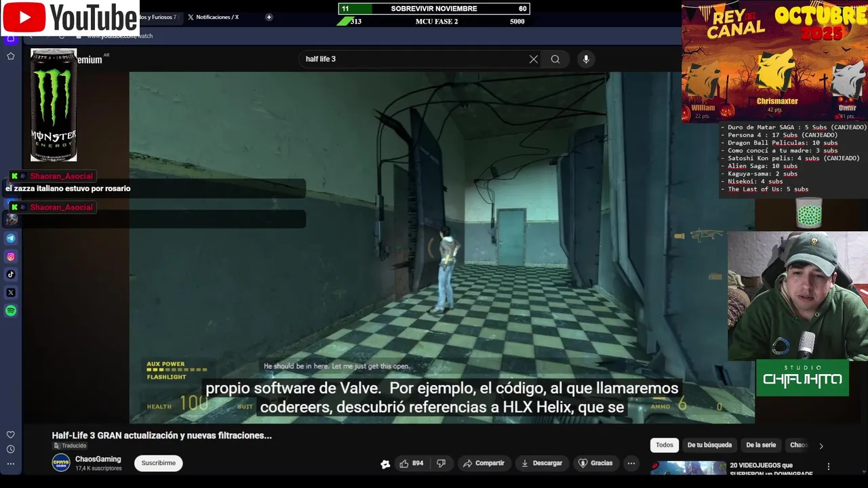Image resolution: width=868 pixels, height=488 pixels.
Task: Open bookmarks star in browser sidebar
Action: point(11,56)
